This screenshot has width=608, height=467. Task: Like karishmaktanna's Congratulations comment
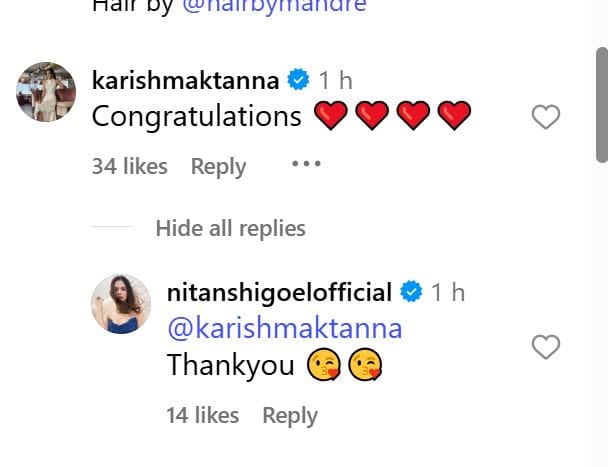[x=546, y=117]
